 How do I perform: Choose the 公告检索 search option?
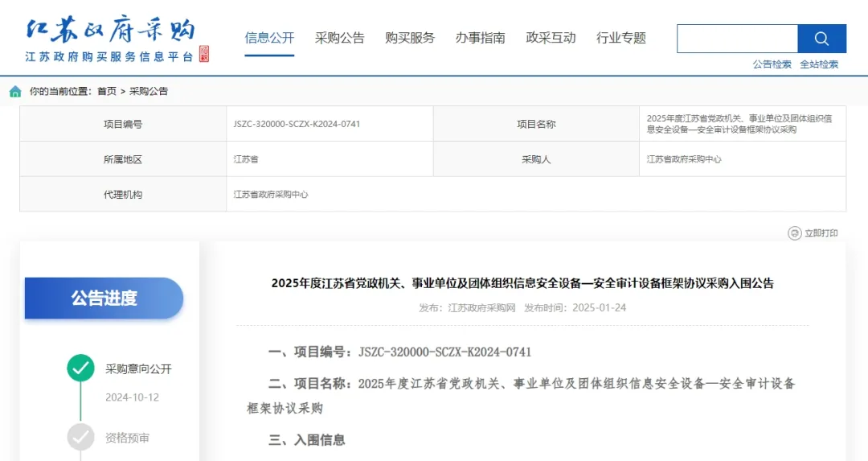click(x=772, y=64)
